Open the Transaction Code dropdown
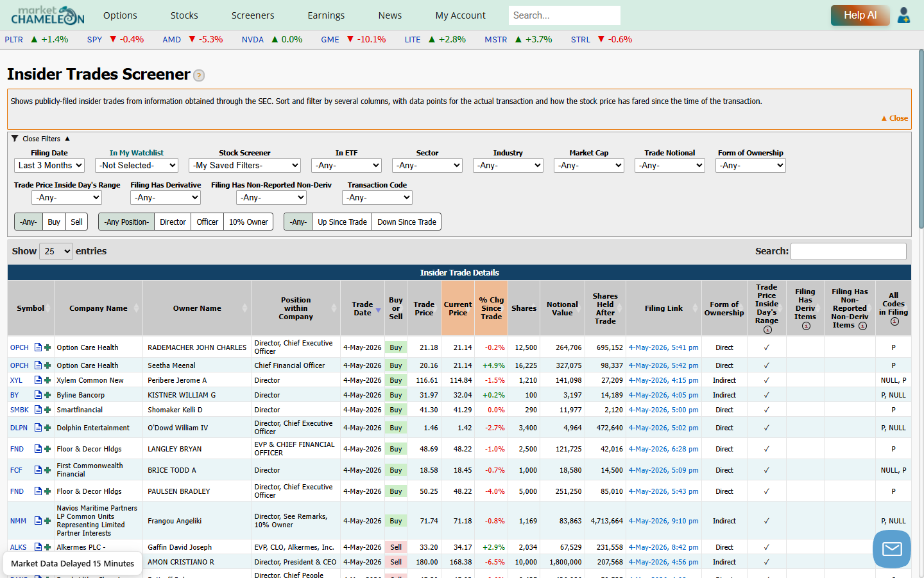The width and height of the screenshot is (924, 578). (377, 197)
